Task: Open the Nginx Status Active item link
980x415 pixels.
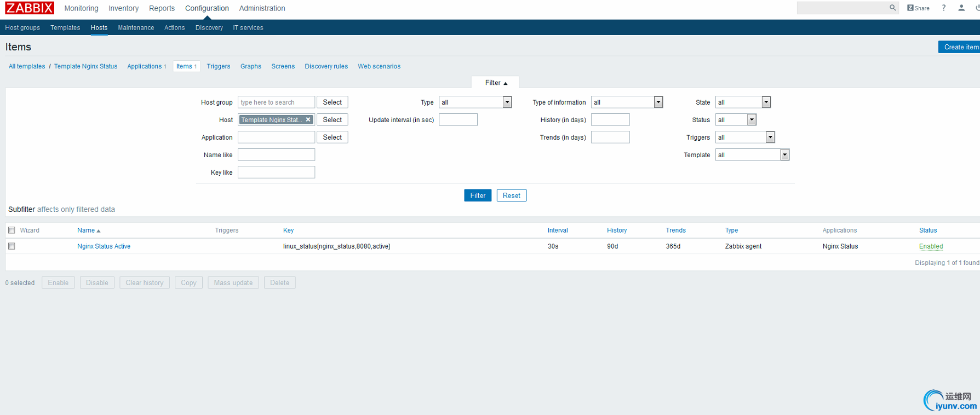Action: [x=104, y=246]
